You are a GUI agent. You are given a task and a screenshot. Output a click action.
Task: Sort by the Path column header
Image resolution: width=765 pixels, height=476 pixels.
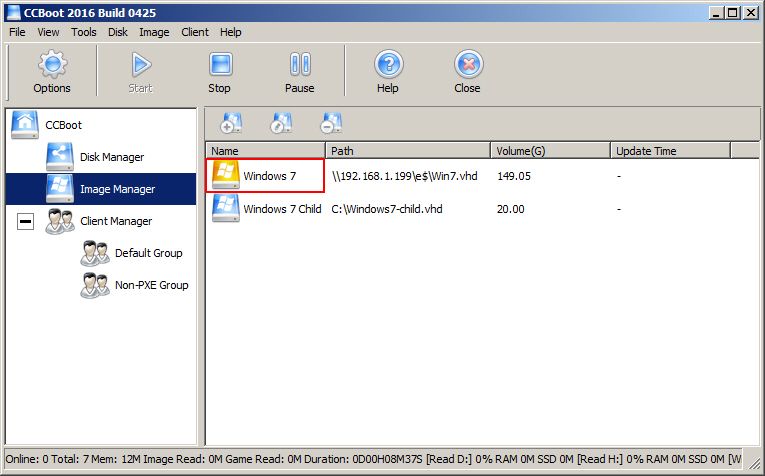pos(408,151)
